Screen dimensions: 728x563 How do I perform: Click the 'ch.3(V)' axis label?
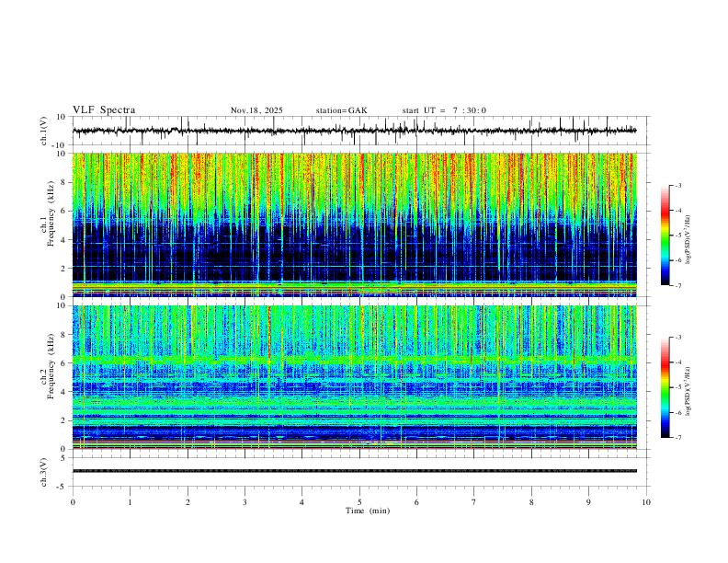(44, 473)
